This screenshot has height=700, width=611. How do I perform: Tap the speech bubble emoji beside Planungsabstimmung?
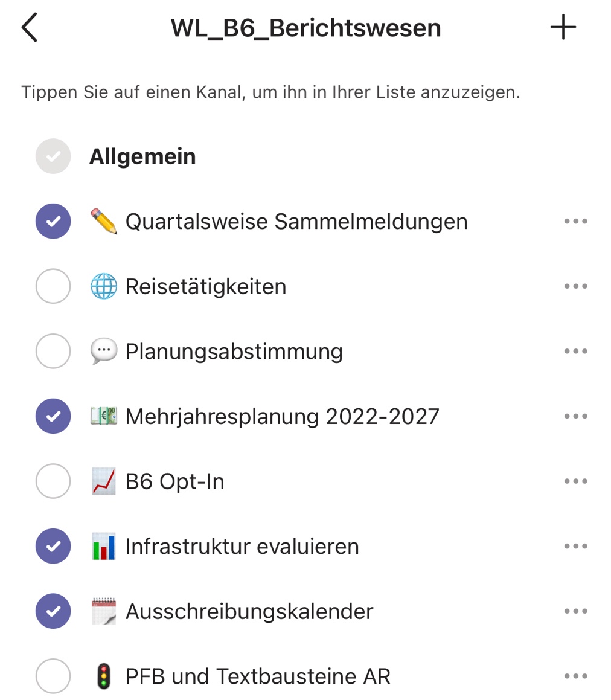(103, 352)
